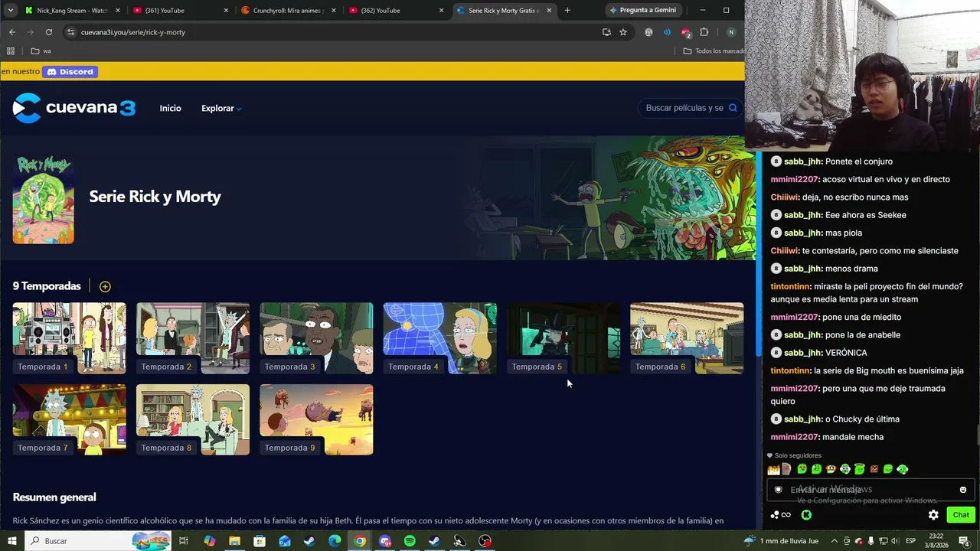Image resolution: width=980 pixels, height=551 pixels.
Task: Click the cuevana3 logo
Action: (74, 108)
